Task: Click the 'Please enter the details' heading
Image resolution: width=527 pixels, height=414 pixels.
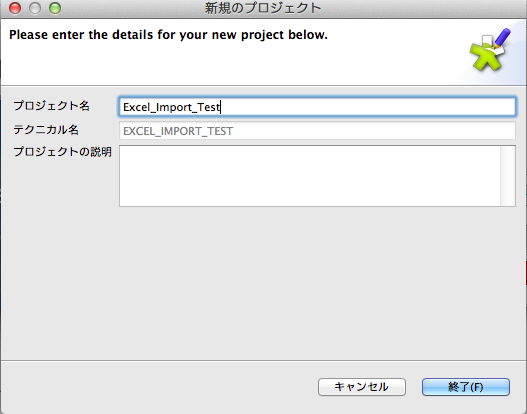Action: 168,35
